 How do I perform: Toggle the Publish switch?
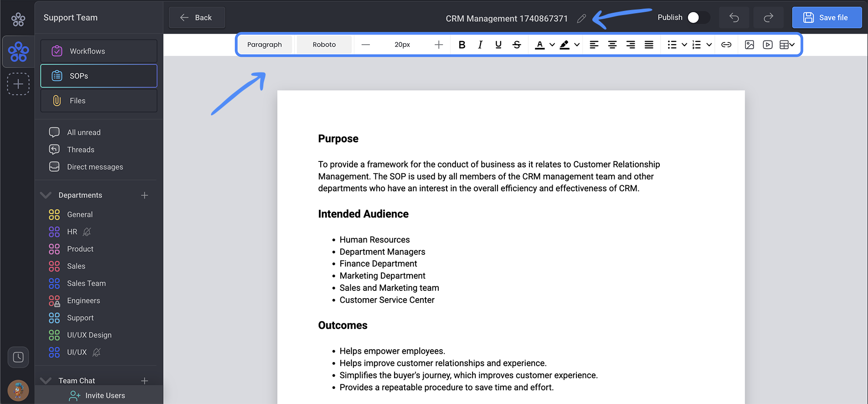coord(699,17)
